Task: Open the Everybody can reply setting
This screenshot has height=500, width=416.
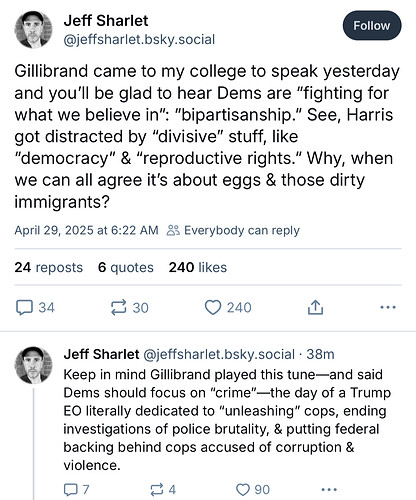Action: tap(233, 230)
